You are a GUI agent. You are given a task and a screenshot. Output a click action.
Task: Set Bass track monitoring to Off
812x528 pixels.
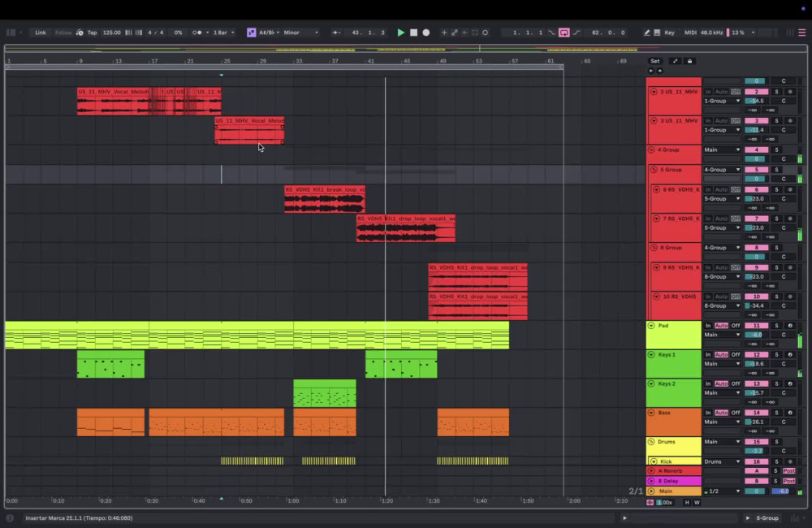[736, 413]
